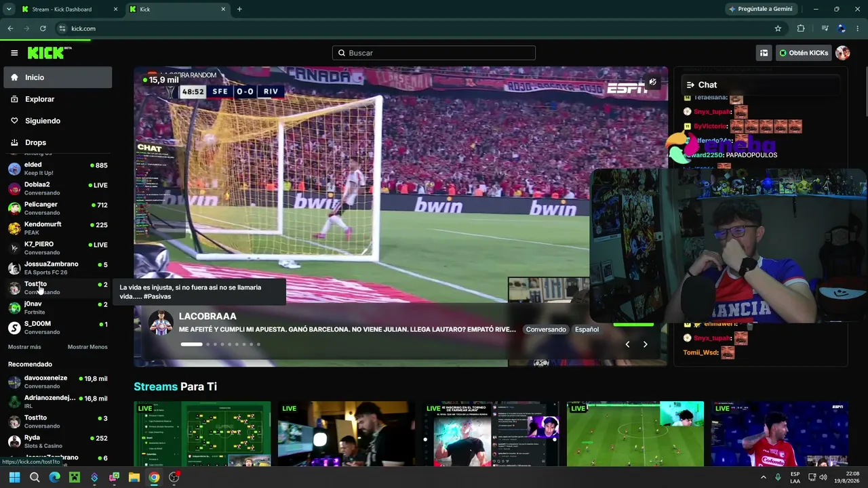868x488 pixels.
Task: Open the LACOBRAAA channel name
Action: (208, 317)
